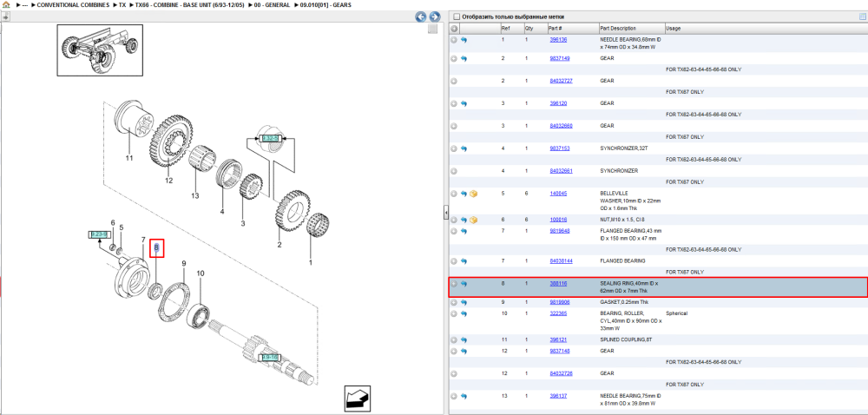Image resolution: width=868 pixels, height=415 pixels.
Task: Toggle small square box at diagram top-right
Action: coord(433,29)
